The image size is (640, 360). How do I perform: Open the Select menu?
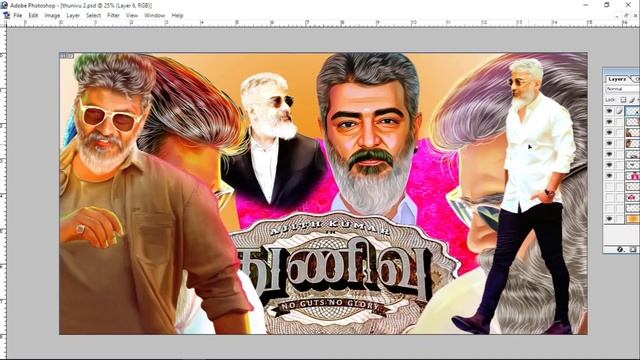[x=93, y=16]
